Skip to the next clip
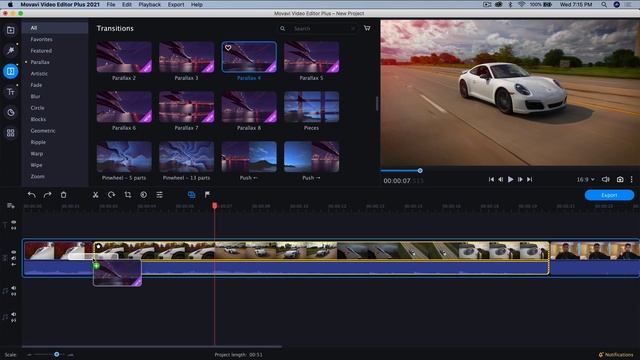The width and height of the screenshot is (640, 360). (529, 179)
